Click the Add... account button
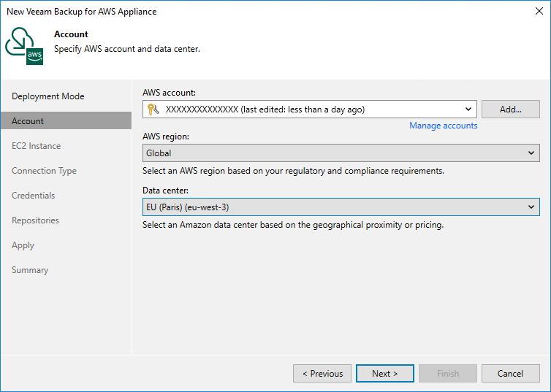The height and width of the screenshot is (392, 551). point(510,109)
